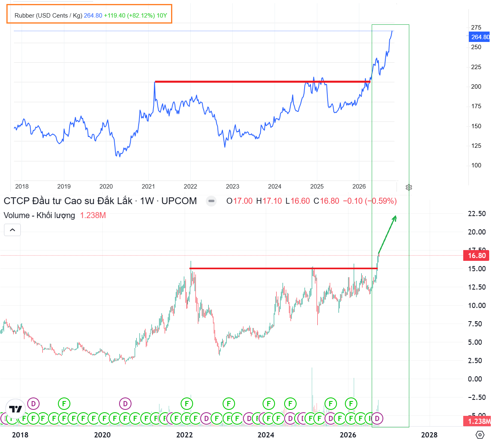This screenshot has width=504, height=443.
Task: Click the 275 rubber price axis label
Action: tap(476, 28)
